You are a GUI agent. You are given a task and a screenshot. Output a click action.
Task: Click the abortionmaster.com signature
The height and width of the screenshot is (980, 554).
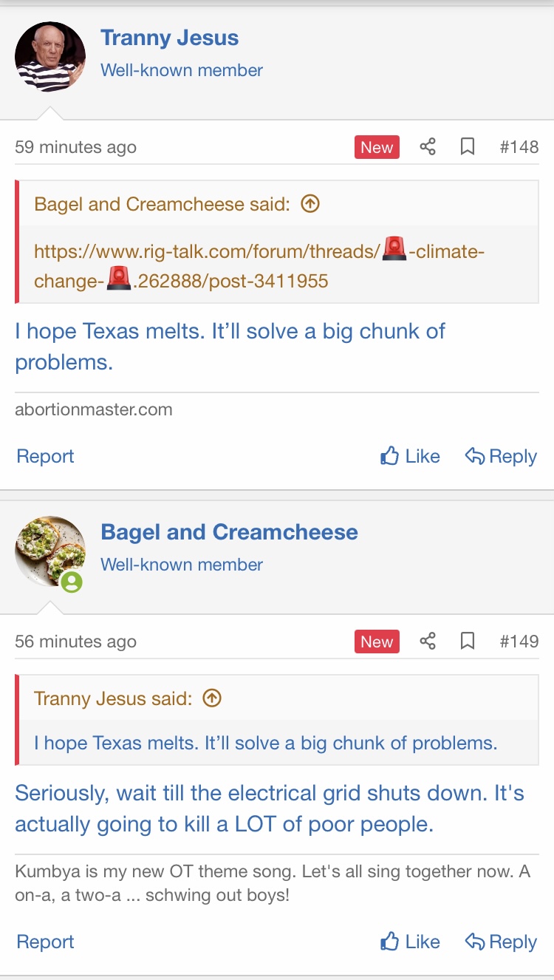[94, 409]
